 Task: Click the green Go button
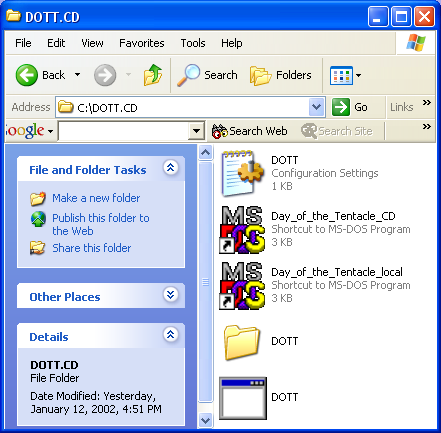point(350,107)
